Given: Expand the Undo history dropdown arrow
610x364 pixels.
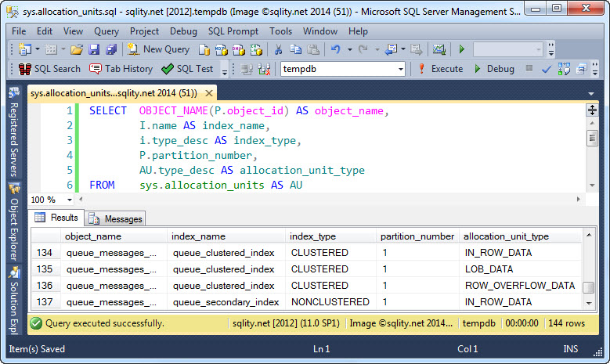Looking at the screenshot, I should (x=350, y=49).
